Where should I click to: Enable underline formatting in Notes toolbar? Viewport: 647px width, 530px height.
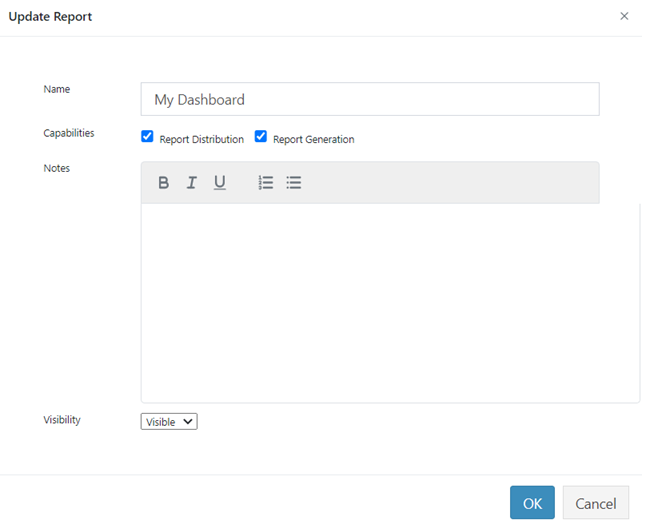tap(219, 183)
